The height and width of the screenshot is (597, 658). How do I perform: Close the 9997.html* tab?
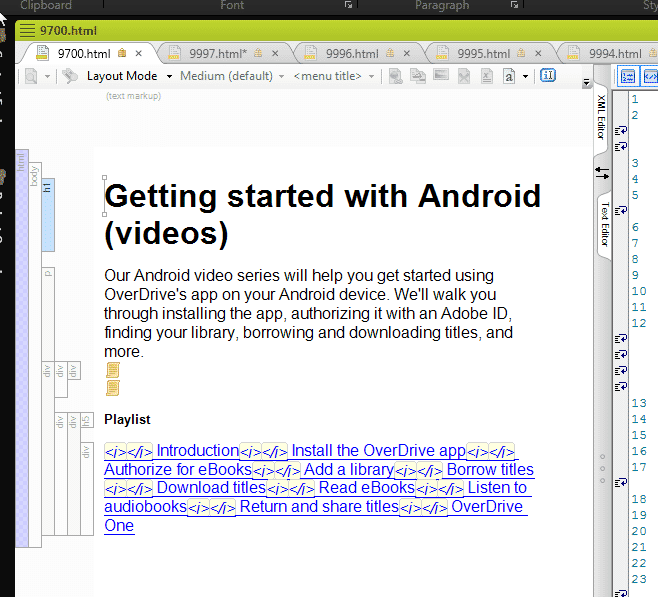(275, 53)
